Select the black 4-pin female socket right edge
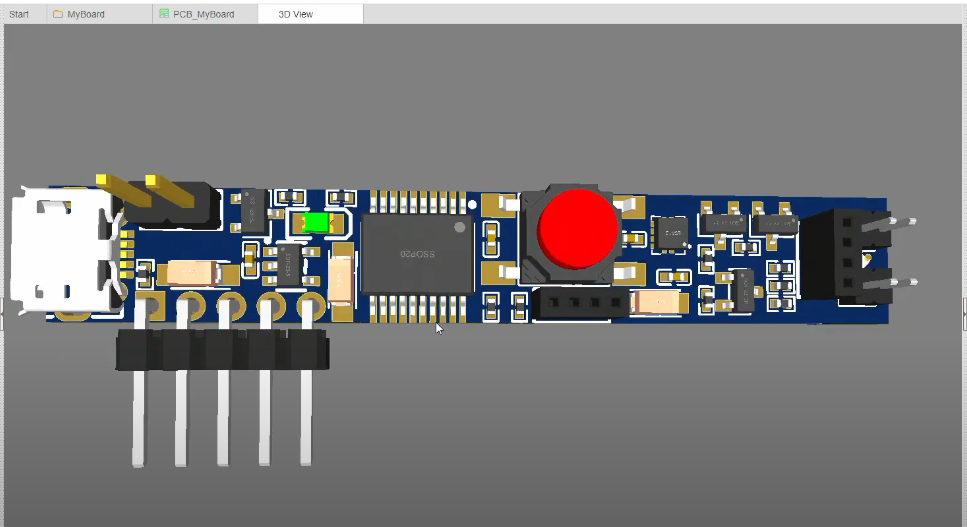 click(x=846, y=256)
